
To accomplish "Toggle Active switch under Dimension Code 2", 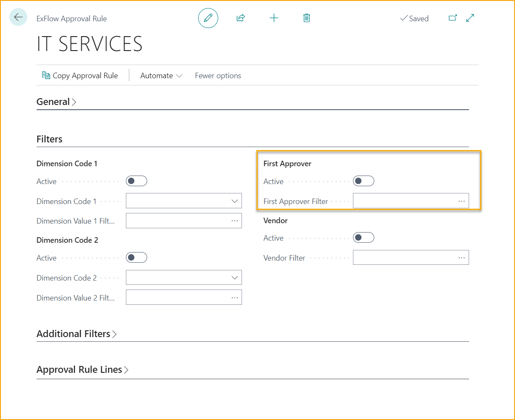I will [x=137, y=258].
